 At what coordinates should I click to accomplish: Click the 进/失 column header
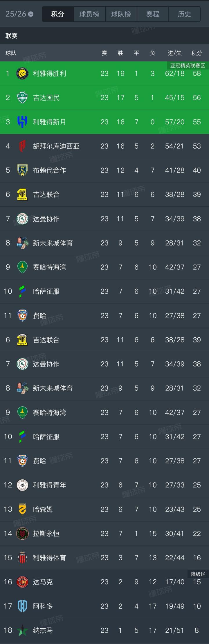174,53
